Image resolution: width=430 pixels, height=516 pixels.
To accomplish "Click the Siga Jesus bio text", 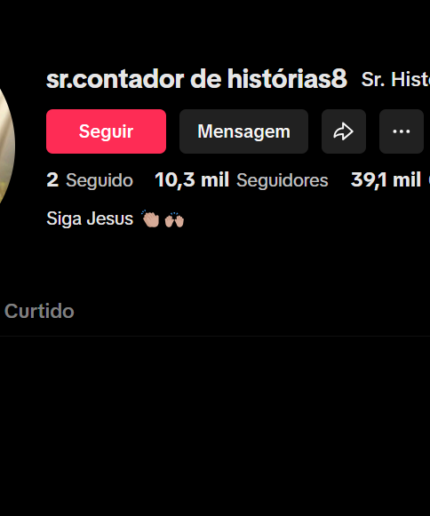I will click(90, 219).
